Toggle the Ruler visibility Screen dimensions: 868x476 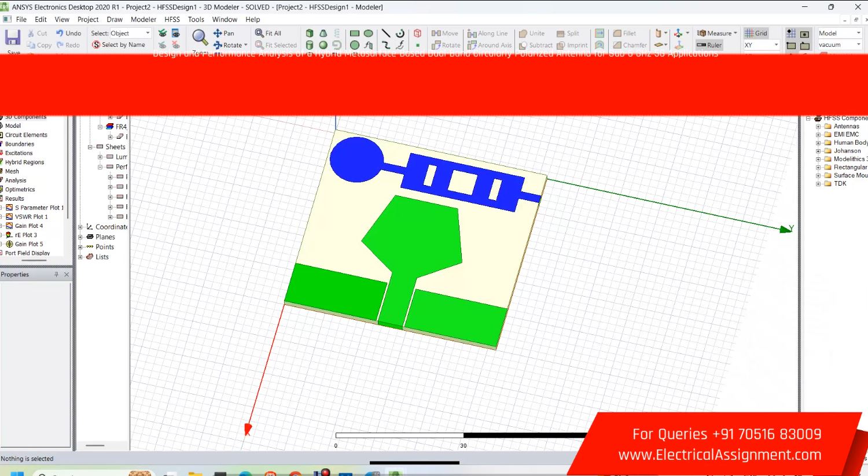point(709,45)
